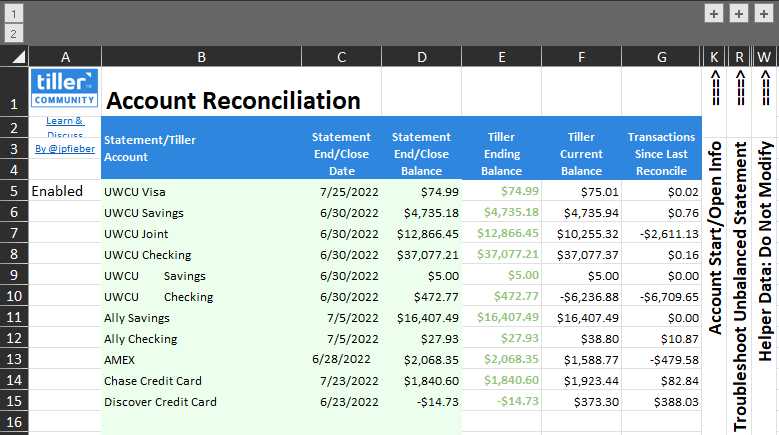Click statement balance $12,866.45 in column D
Image resolution: width=779 pixels, height=435 pixels.
421,233
